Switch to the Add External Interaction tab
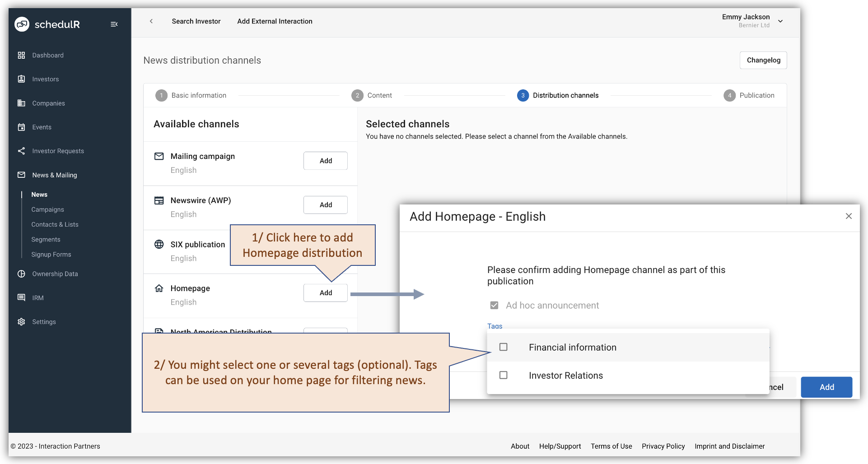 (x=275, y=21)
